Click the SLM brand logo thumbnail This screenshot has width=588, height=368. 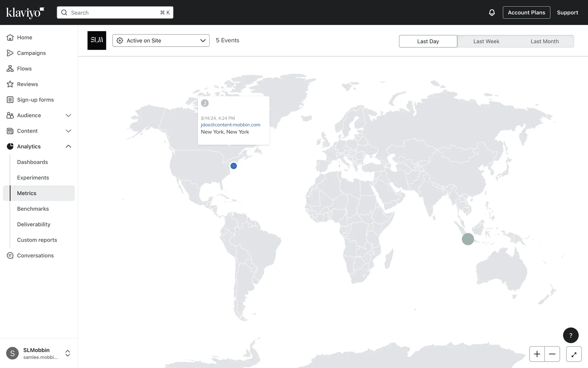[x=97, y=40]
